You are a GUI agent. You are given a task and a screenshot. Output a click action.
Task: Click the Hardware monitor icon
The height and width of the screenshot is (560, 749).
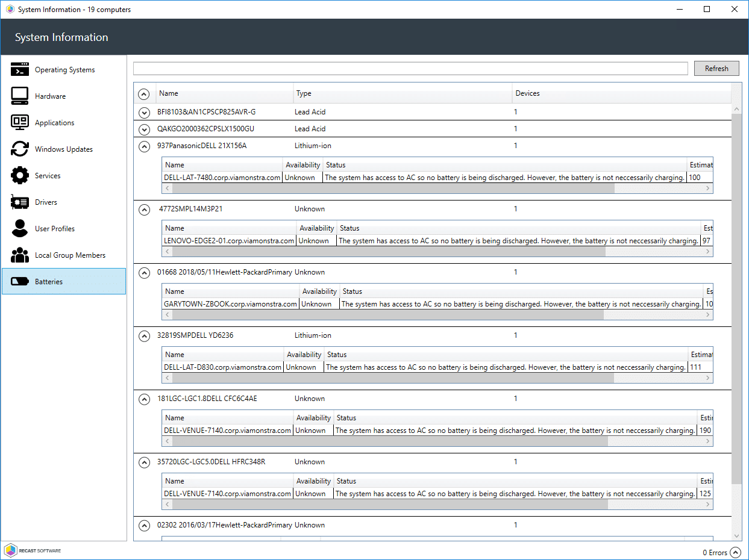(20, 96)
